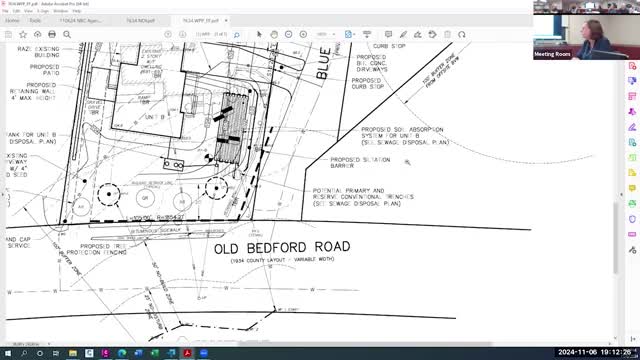The image size is (640, 360).
Task: Open the Tools tab
Action: tap(35, 20)
